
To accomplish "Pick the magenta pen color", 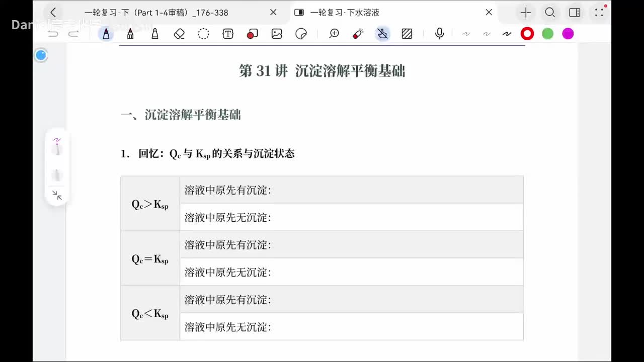I will pos(568,34).
